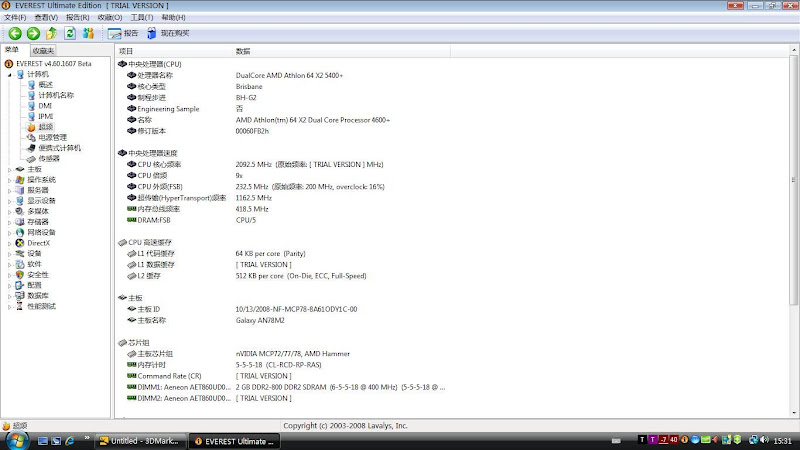
Task: Click the vertical scrollbar up arrow
Action: click(x=794, y=50)
